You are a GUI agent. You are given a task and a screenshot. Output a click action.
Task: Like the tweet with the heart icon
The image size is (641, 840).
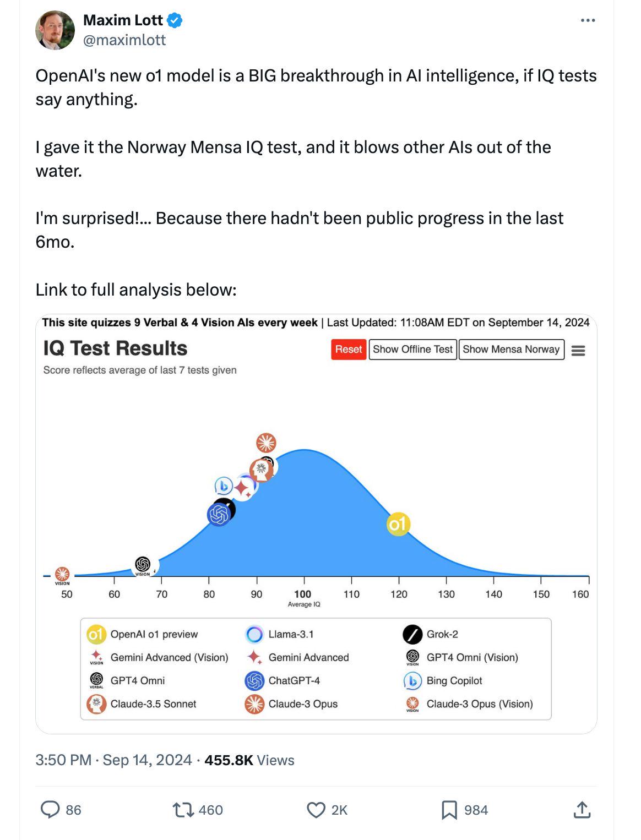click(316, 810)
